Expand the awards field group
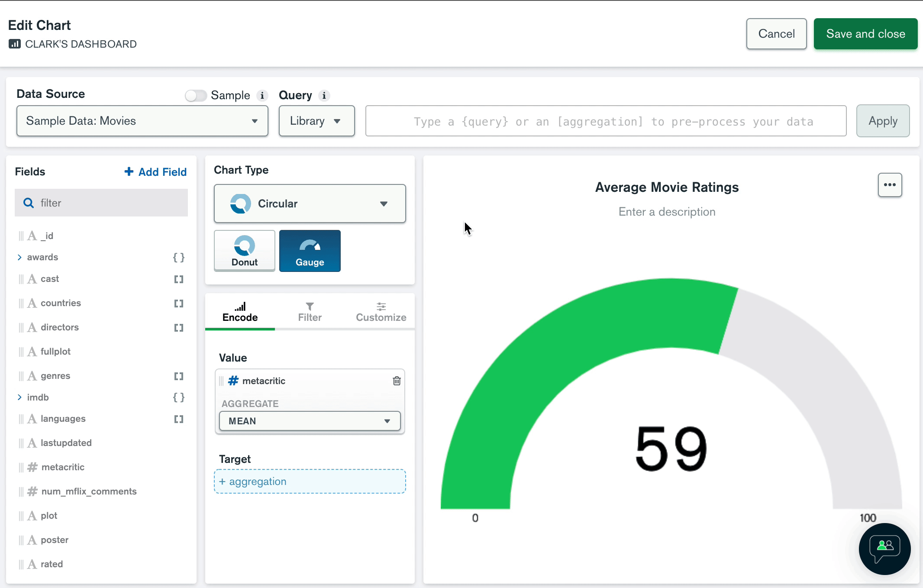 click(19, 257)
